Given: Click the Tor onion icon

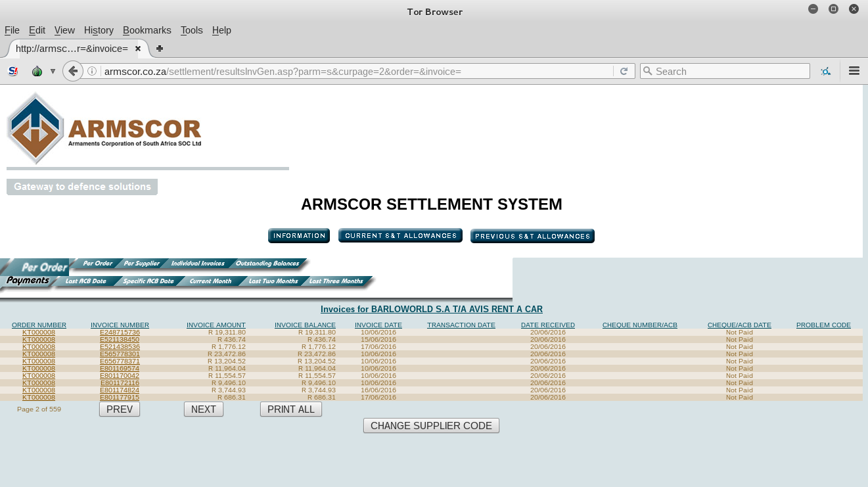Looking at the screenshot, I should tap(37, 71).
